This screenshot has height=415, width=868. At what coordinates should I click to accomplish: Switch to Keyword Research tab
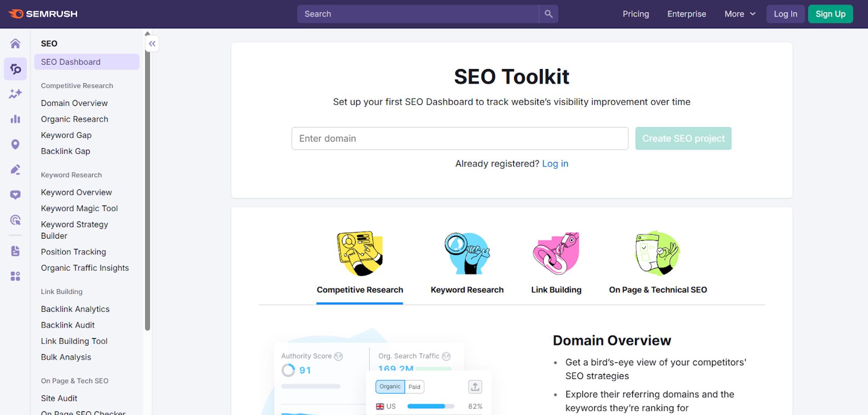point(467,290)
